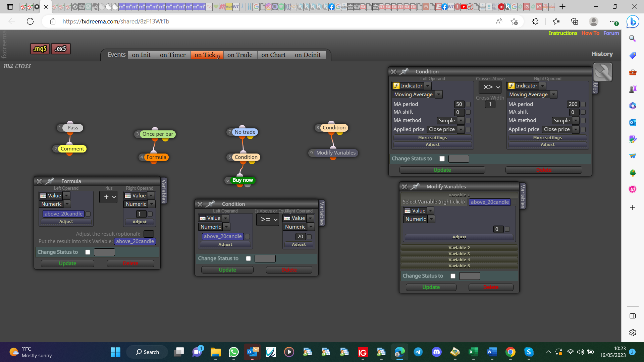The image size is (644, 362).
Task: Switch to the on Tick tab
Action: click(x=207, y=55)
